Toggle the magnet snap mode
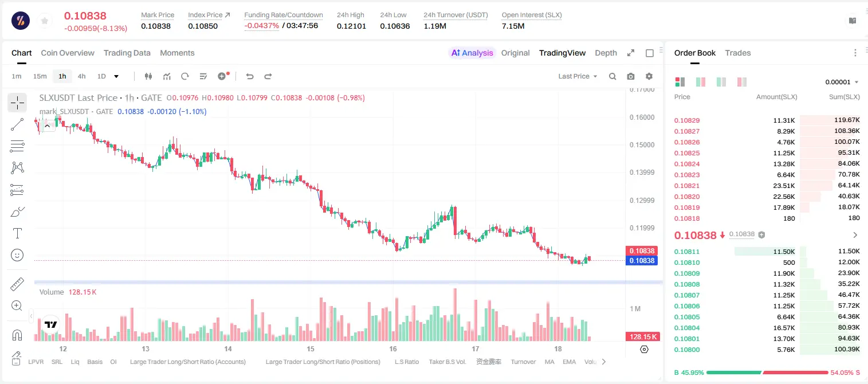This screenshot has height=384, width=868. click(17, 335)
